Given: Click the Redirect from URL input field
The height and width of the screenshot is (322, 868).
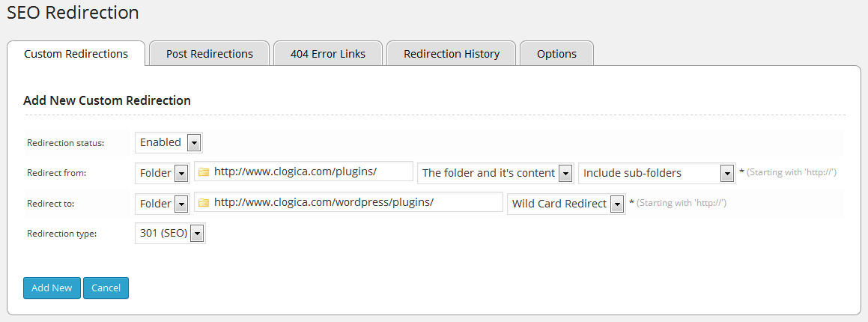Looking at the screenshot, I should (x=304, y=171).
